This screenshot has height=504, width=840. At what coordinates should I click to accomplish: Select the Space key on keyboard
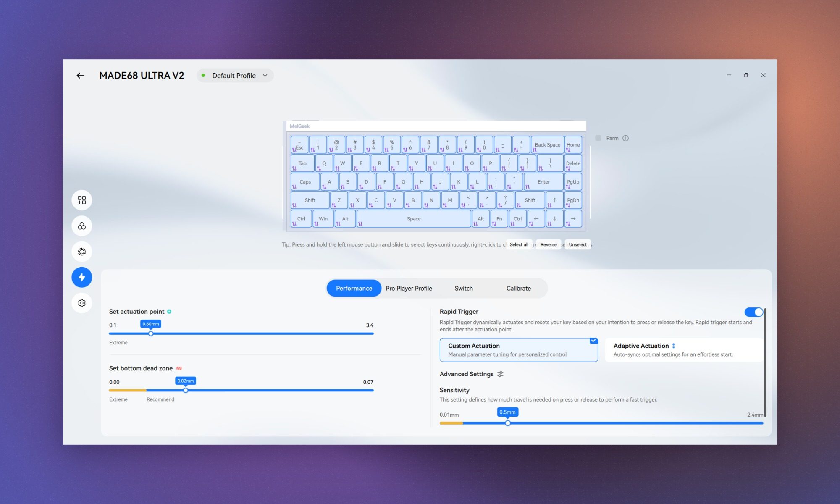[414, 219]
